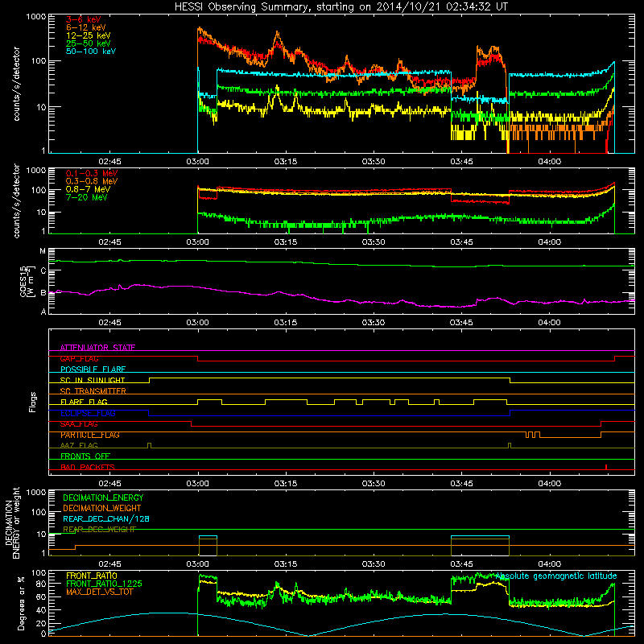The width and height of the screenshot is (644, 644).
Task: Click the Degrees or % axis label
Action: click(x=22, y=603)
